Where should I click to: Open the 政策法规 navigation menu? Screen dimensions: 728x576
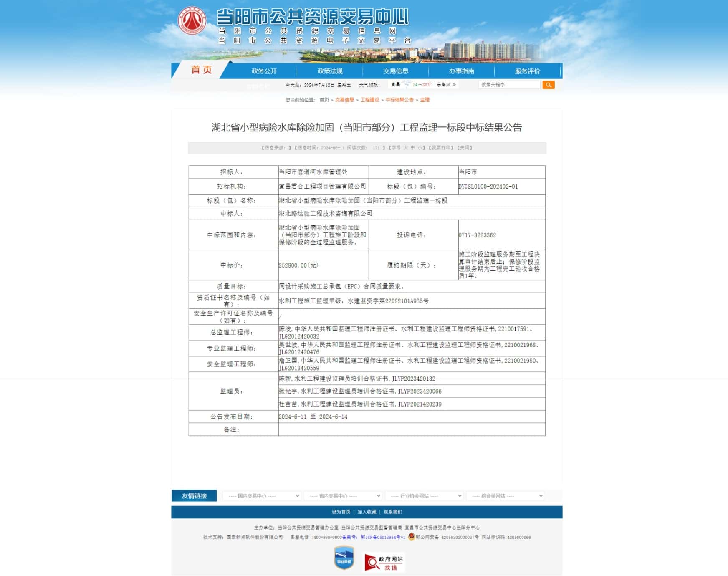(330, 71)
